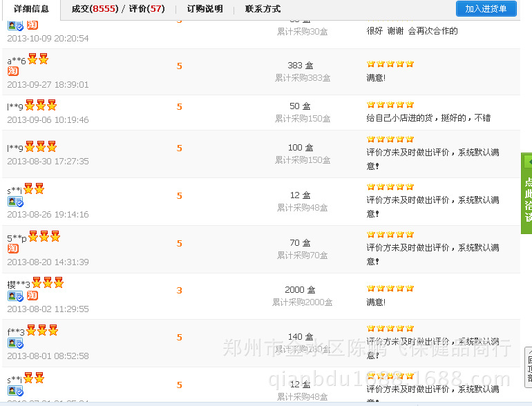Click medal icons beside l**9 dated 2013-09-06
Image resolution: width=532 pixels, height=406 pixels.
[41, 106]
